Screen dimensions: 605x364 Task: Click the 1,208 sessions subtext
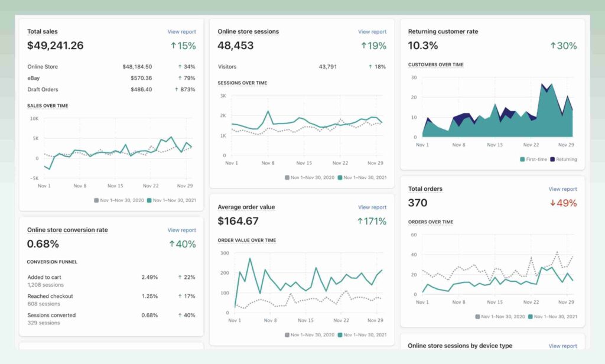pyautogui.click(x=45, y=285)
